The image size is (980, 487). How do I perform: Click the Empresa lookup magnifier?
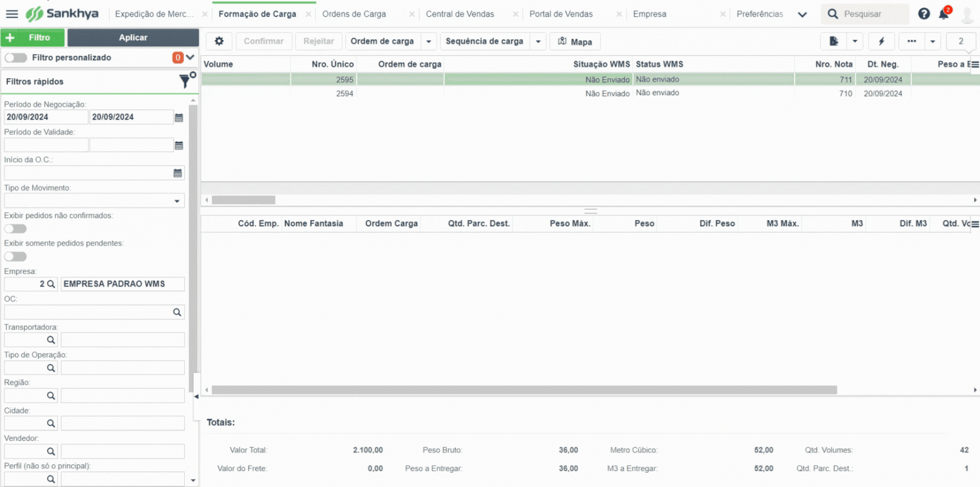pos(51,284)
